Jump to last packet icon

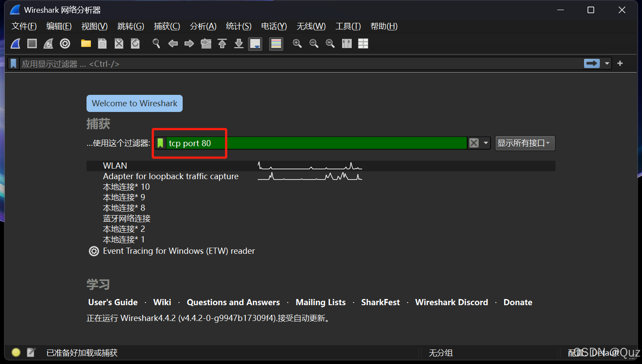pos(239,43)
